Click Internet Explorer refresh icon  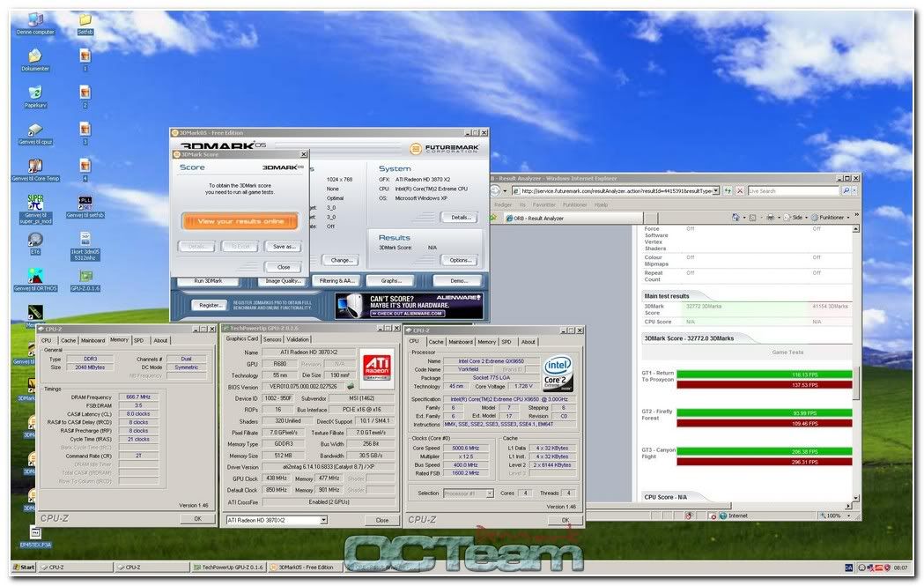(728, 191)
